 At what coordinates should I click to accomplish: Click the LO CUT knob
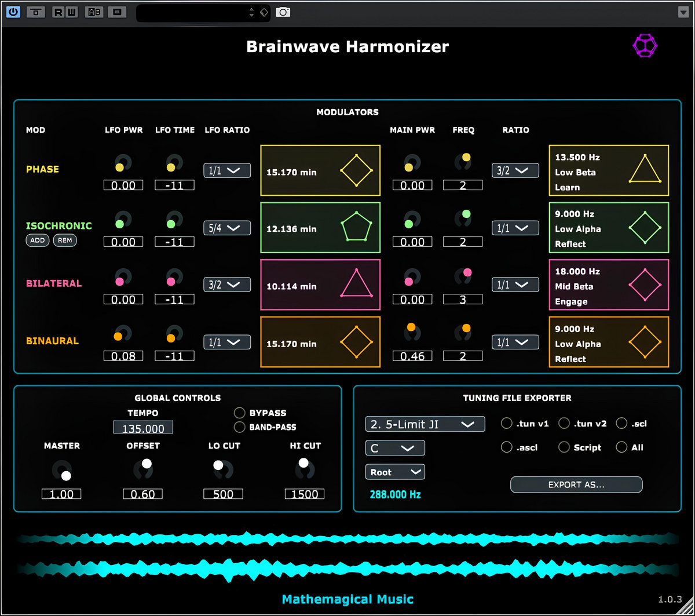223,469
